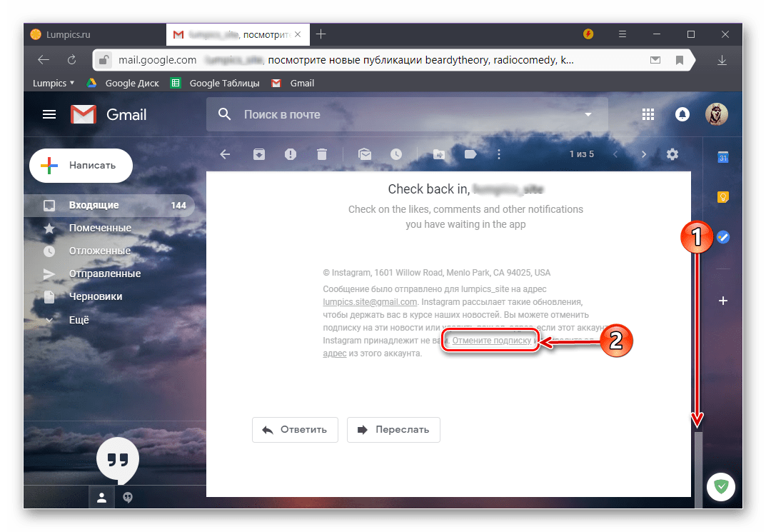Open the More options three-dot menu
The width and height of the screenshot is (766, 532).
coord(499,154)
